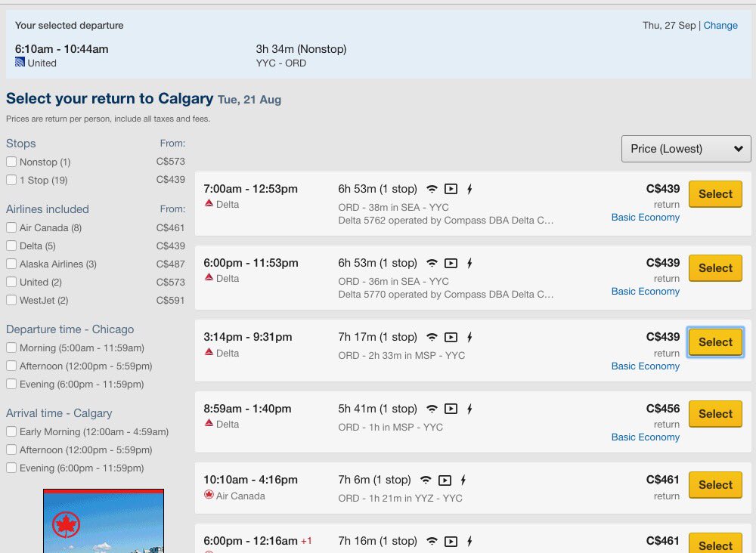Click the Air Canada logo on 10:10am flight
Screen dimensions: 756x553
click(209, 495)
